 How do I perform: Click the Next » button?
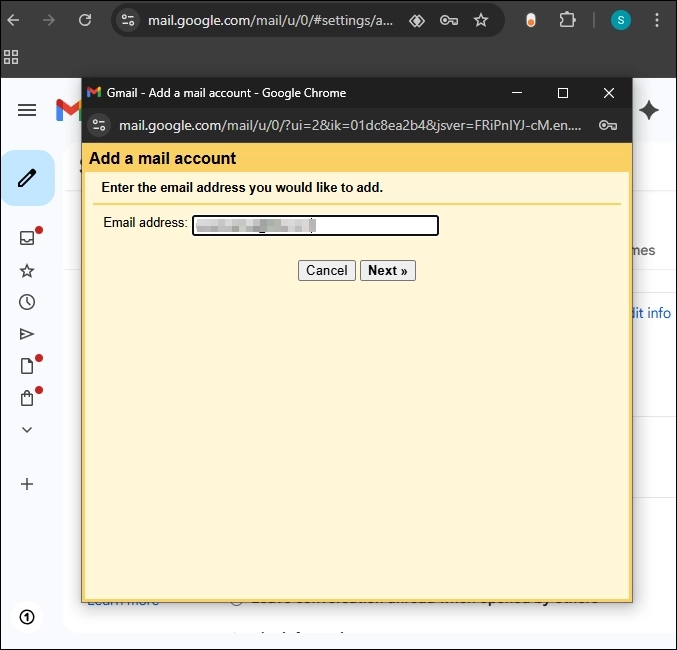pyautogui.click(x=387, y=271)
